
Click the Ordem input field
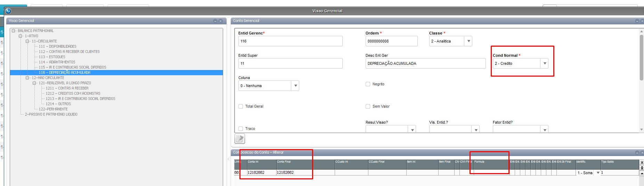click(391, 41)
